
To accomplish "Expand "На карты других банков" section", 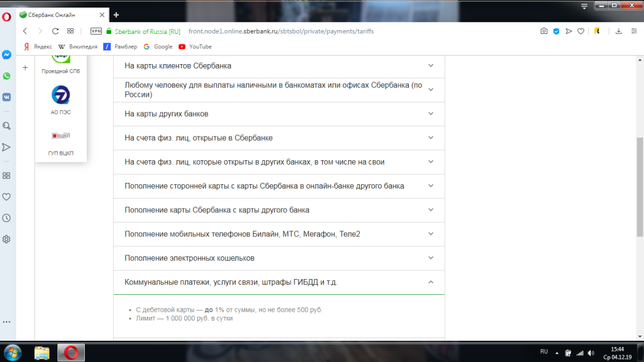I will 279,114.
